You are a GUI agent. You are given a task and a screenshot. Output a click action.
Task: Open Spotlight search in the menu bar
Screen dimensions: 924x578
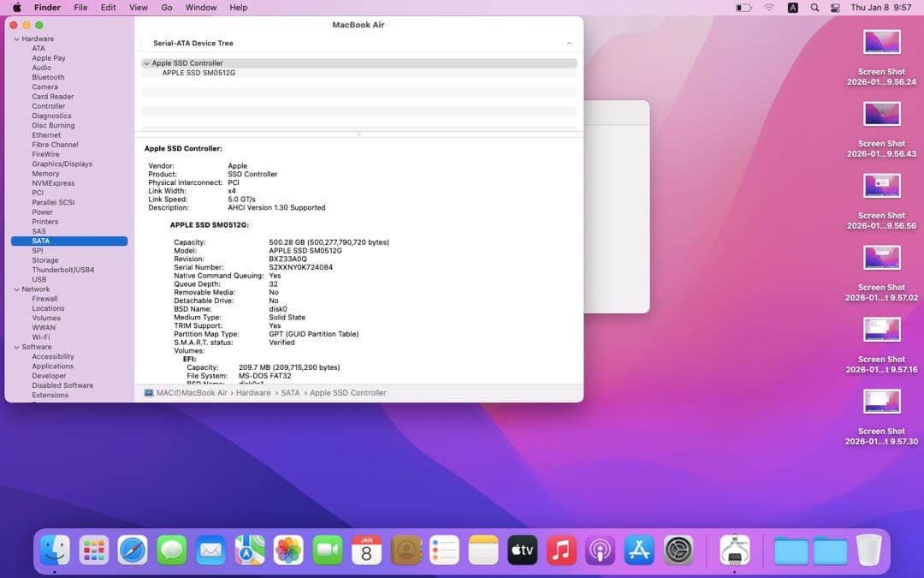click(814, 8)
